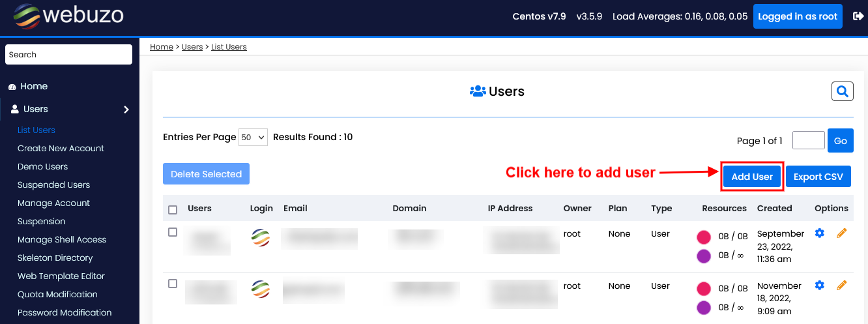This screenshot has height=324, width=868.
Task: Click the Users column header
Action: [x=199, y=209]
